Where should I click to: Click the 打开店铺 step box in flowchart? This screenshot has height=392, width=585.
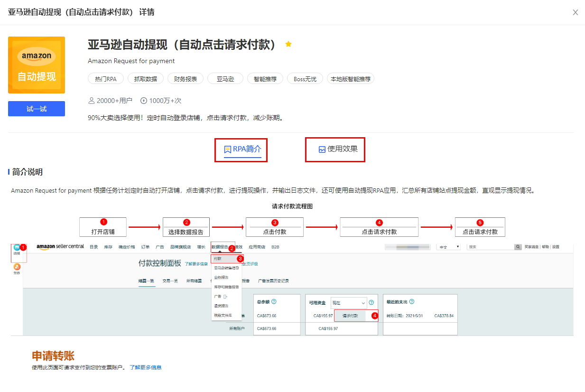point(103,227)
